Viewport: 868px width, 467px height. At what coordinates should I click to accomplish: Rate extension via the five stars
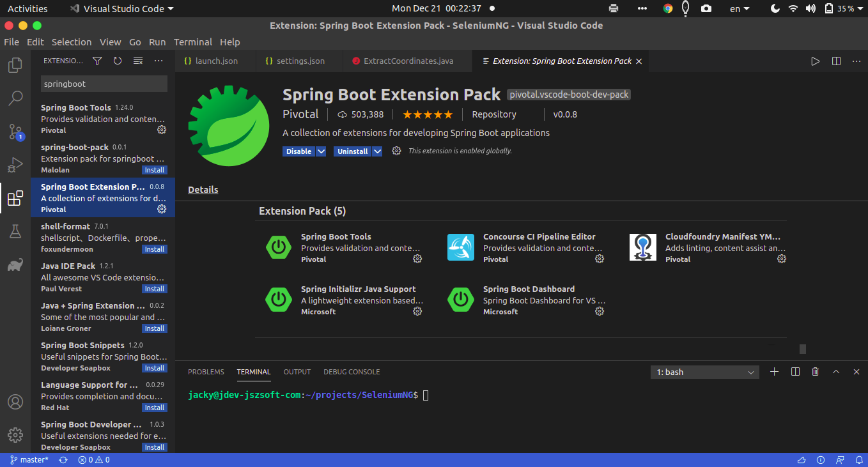tap(428, 115)
